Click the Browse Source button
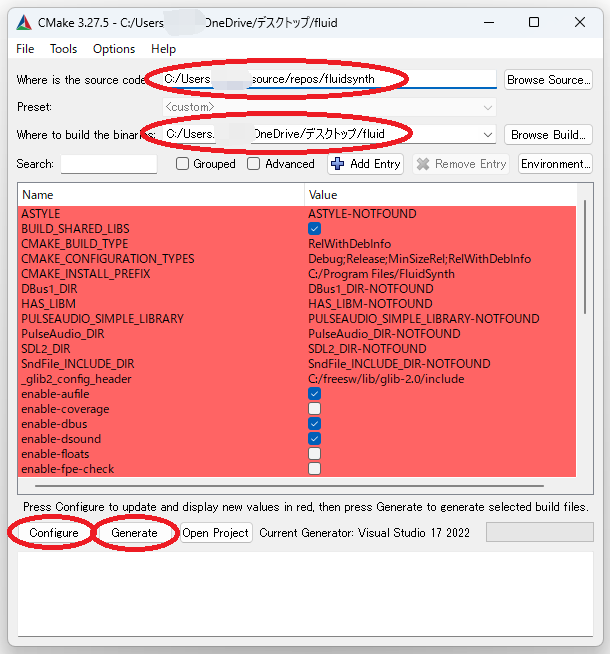Viewport: 610px width, 654px height. [548, 80]
